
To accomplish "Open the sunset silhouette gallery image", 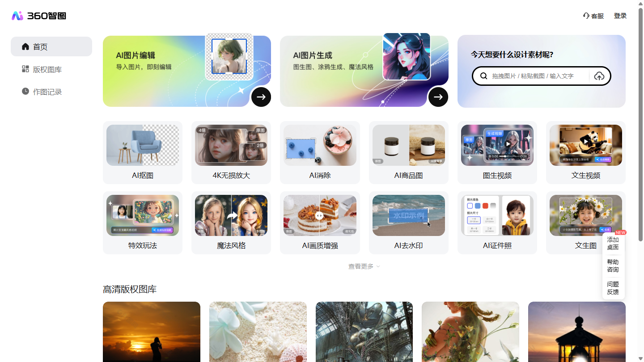I will tap(152, 332).
